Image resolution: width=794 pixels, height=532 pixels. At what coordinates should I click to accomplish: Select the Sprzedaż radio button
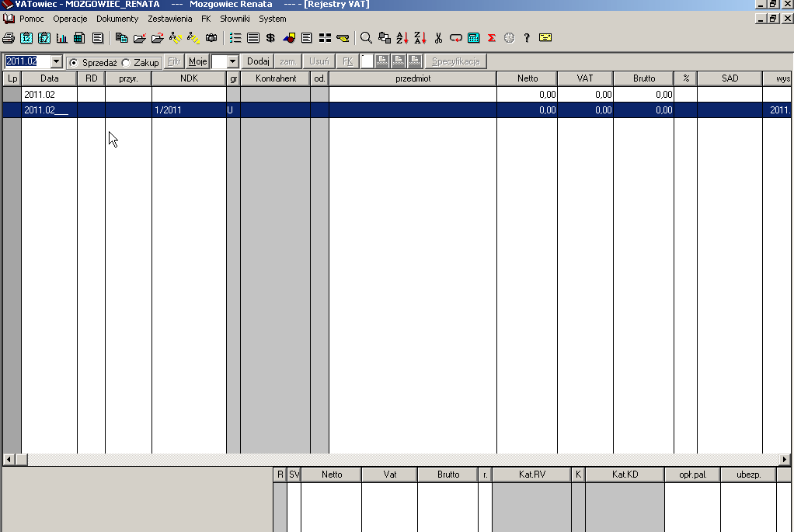(74, 62)
